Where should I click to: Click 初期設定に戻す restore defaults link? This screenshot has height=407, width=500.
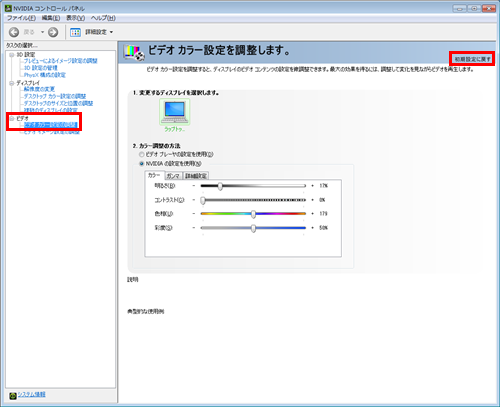472,59
